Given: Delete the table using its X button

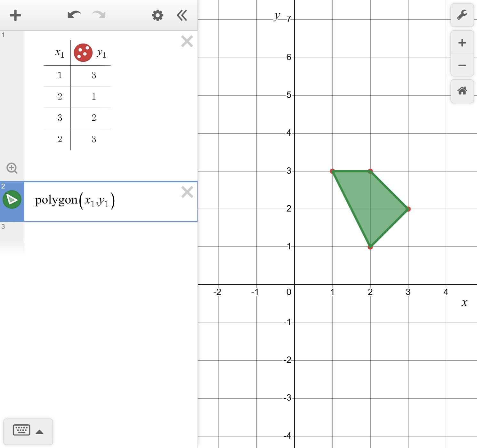Looking at the screenshot, I should tap(187, 41).
